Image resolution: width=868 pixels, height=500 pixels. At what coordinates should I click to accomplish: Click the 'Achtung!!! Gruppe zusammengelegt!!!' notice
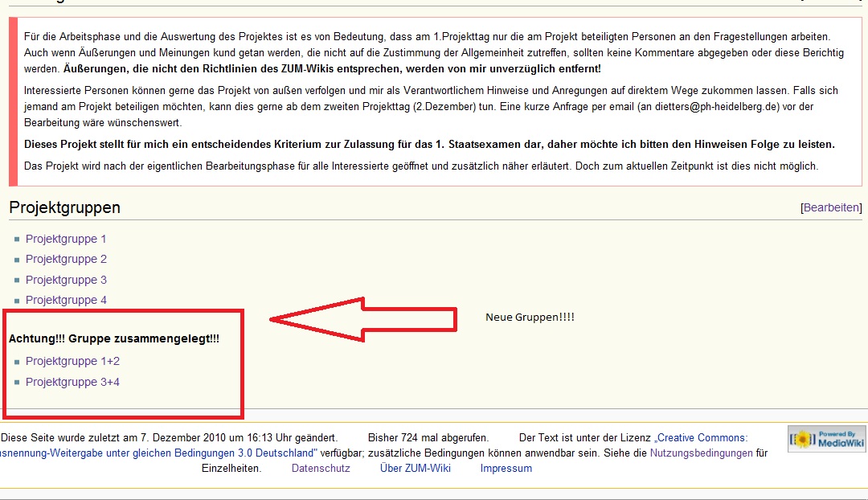(x=113, y=339)
